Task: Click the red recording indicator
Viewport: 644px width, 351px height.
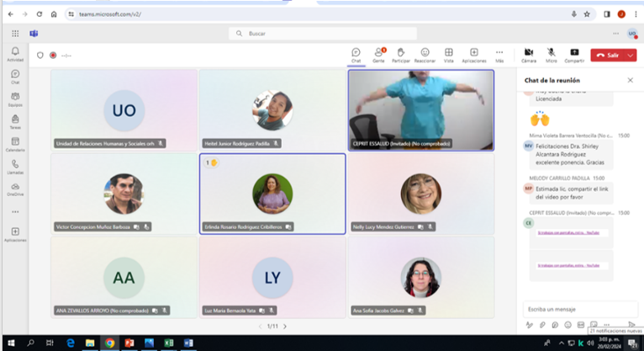Action: [53, 55]
